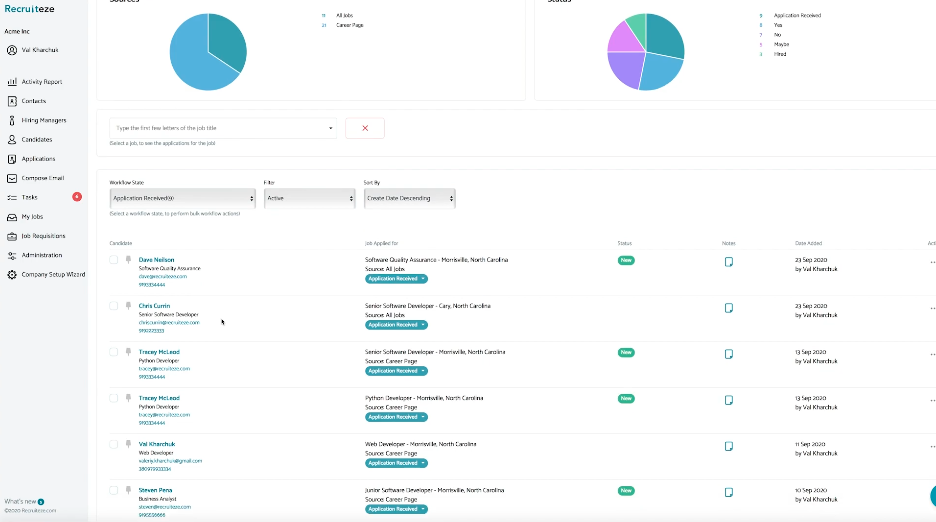Click the Recruiteze logo

(x=29, y=9)
